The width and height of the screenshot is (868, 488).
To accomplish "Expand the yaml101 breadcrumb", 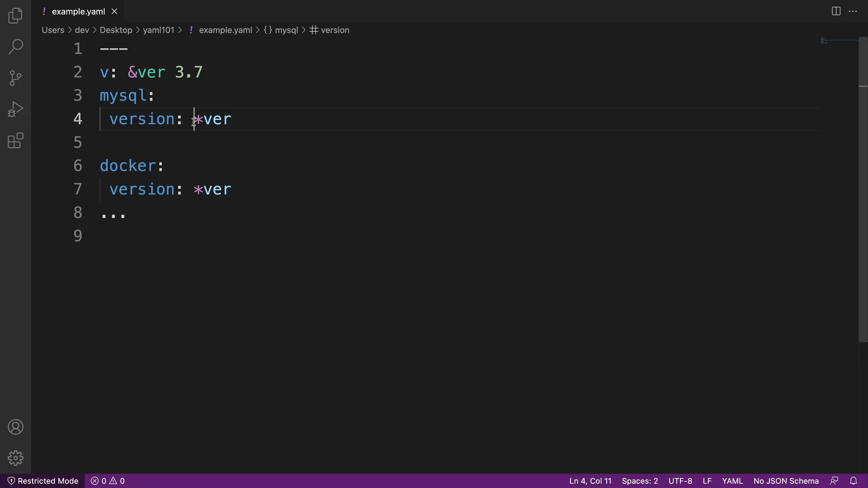I will [x=158, y=30].
